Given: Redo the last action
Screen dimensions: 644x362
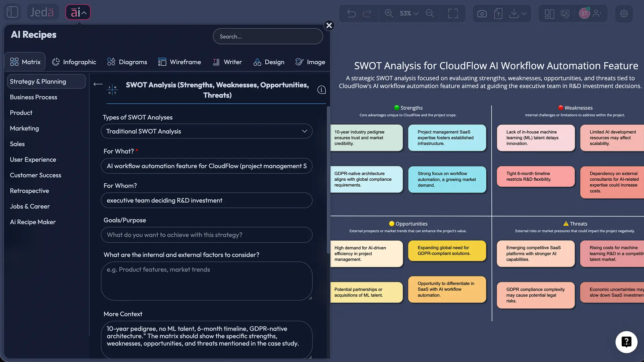Looking at the screenshot, I should 367,13.
